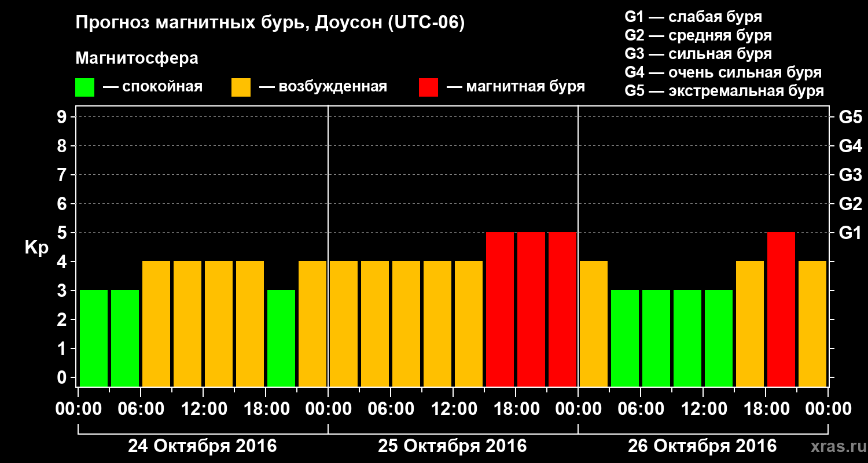This screenshot has height=463, width=868.
Task: Click the '— магнитная буря' legend label
Action: [x=516, y=87]
